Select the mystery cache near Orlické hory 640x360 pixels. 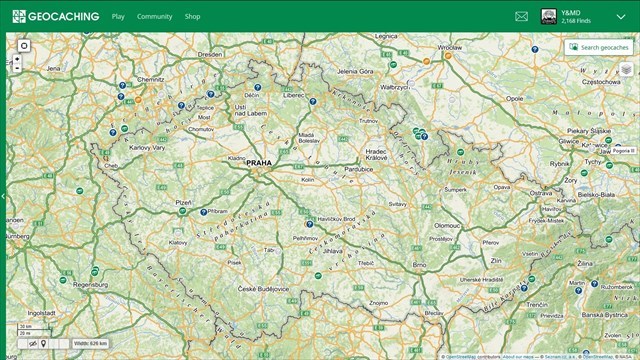[x=424, y=136]
